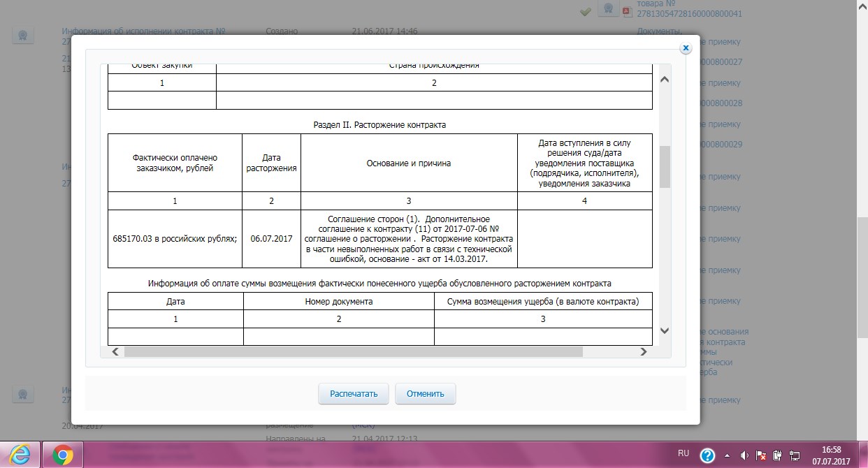Open Google Chrome from the taskbar
868x468 pixels.
(62, 455)
